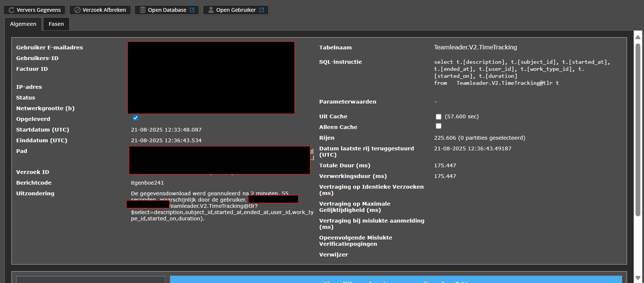The height and width of the screenshot is (283, 644).
Task: Click the scrollbar up arrow
Action: (x=638, y=37)
